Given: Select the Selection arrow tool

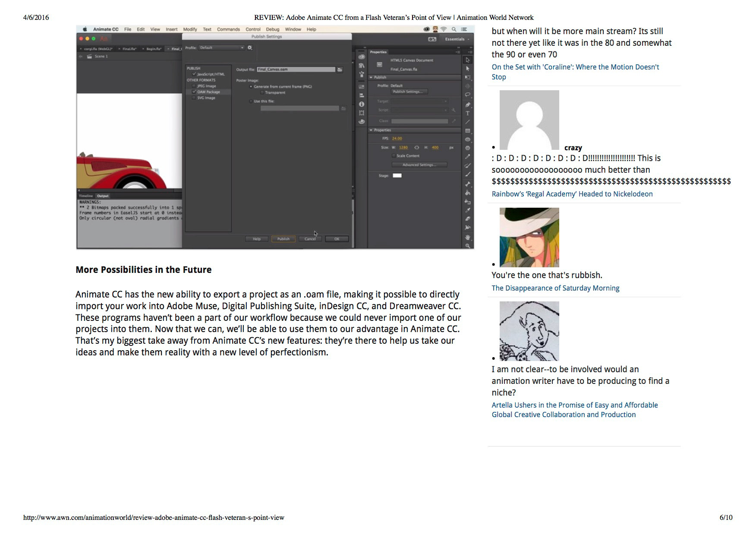Looking at the screenshot, I should click(x=468, y=60).
